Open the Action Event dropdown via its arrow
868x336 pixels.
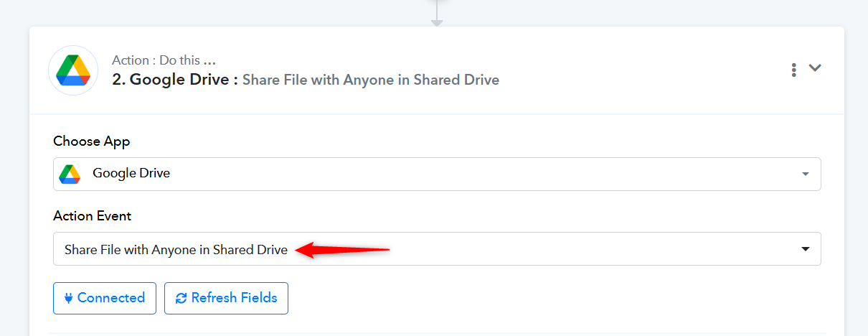pyautogui.click(x=805, y=249)
